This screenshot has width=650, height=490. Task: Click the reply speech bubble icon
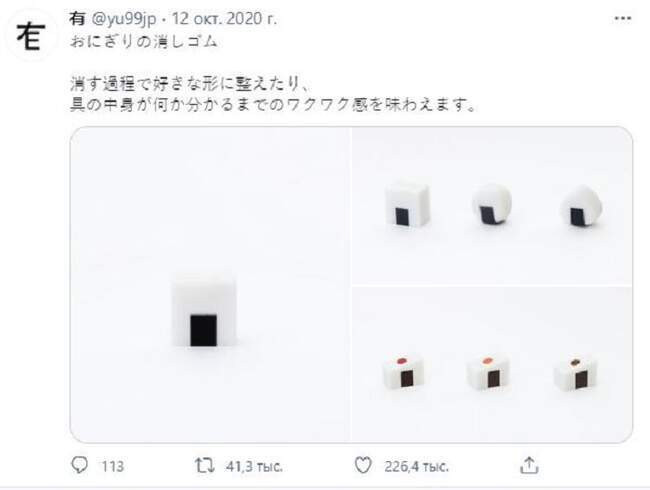coord(80,465)
